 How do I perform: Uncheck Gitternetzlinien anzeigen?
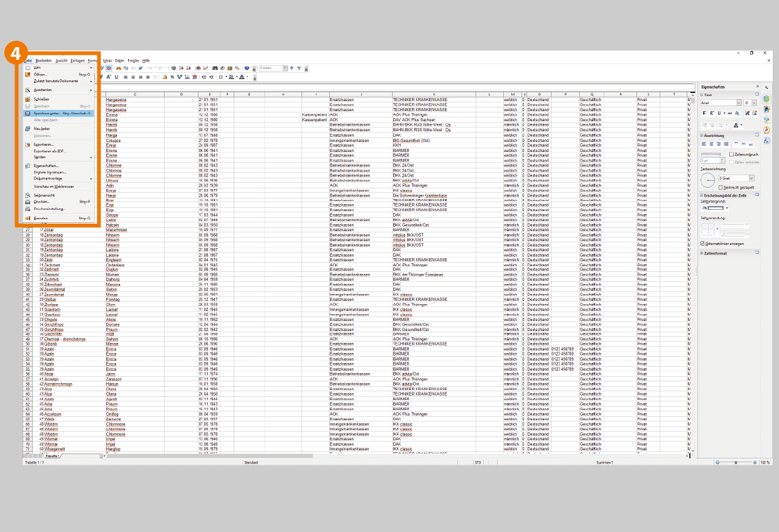702,244
